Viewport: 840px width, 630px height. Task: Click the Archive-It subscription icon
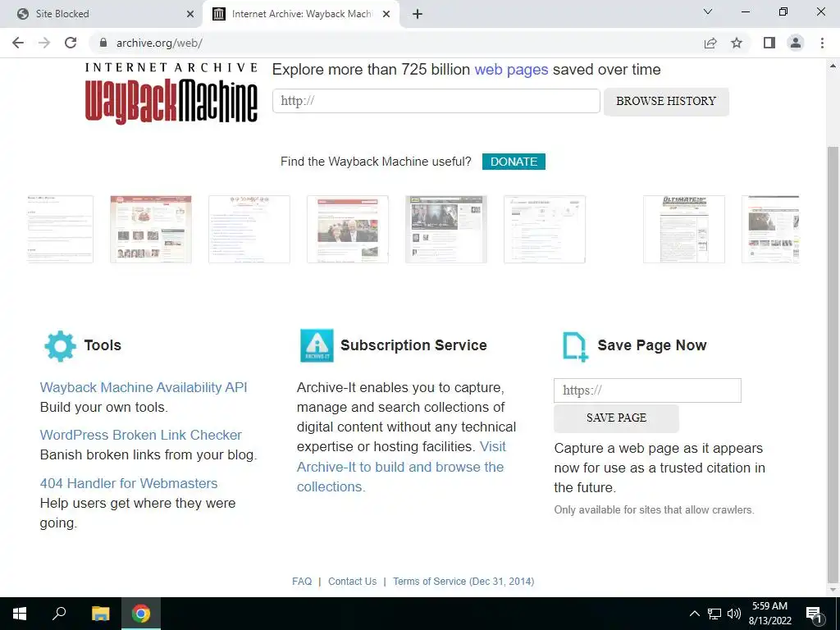pos(317,345)
